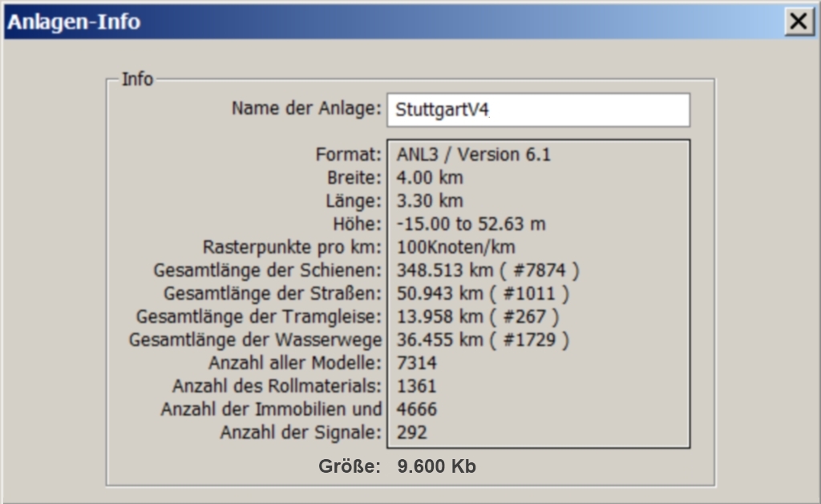Screen dimensions: 821x504
Task: Click the '100Knoten/km' raster value
Action: pos(455,247)
